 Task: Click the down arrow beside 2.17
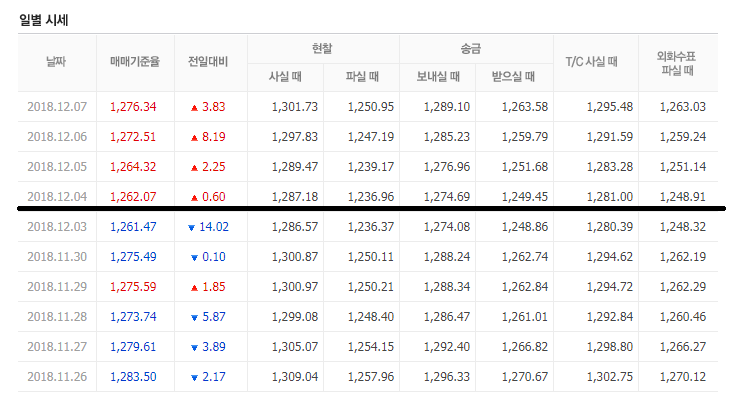point(194,378)
